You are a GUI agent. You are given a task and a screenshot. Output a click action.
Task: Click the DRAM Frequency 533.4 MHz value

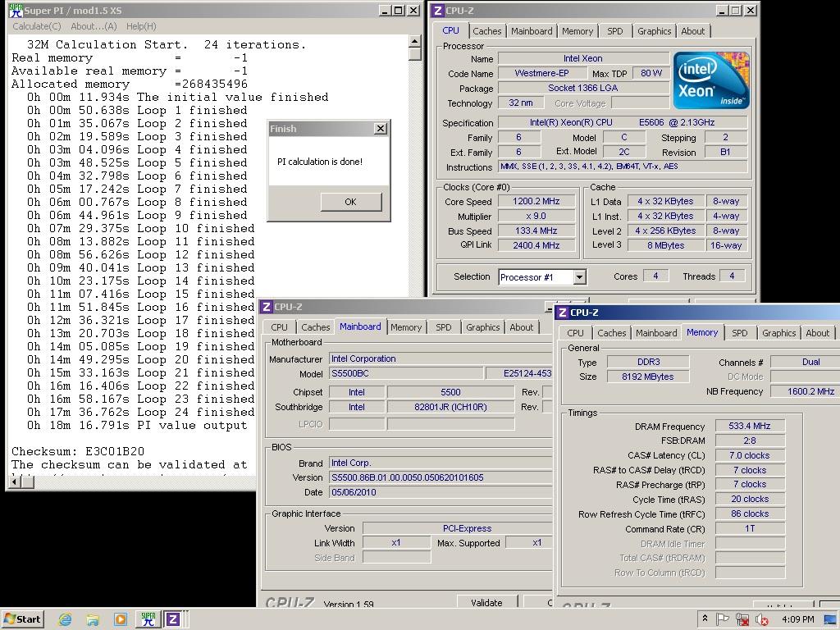[x=750, y=426]
